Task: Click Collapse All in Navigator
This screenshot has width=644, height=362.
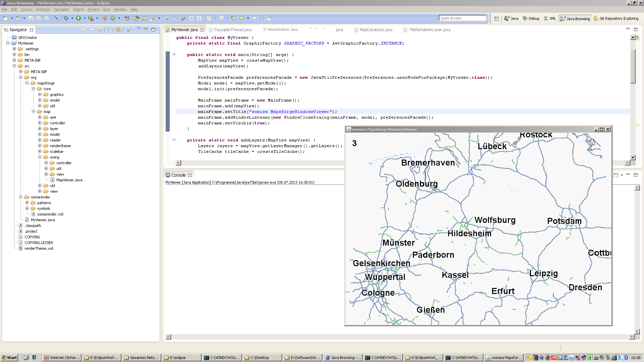Action: coord(110,30)
